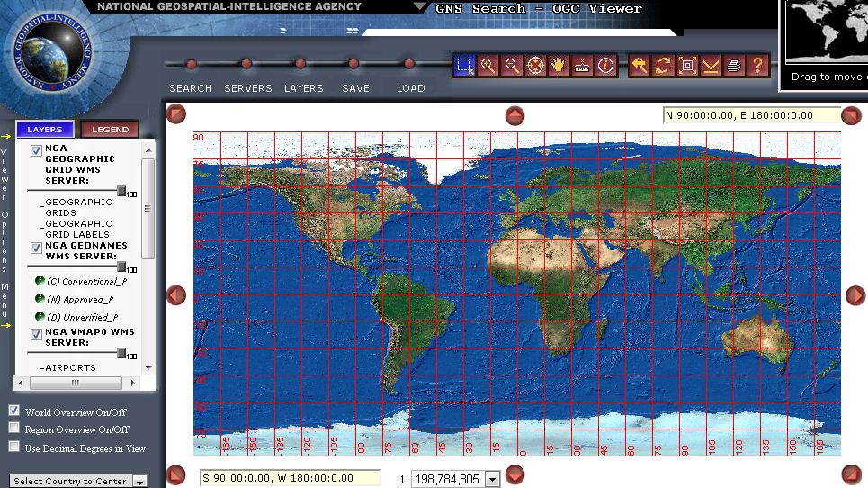Image resolution: width=868 pixels, height=488 pixels.
Task: Pan map northwest with corner arrow
Action: 176,114
